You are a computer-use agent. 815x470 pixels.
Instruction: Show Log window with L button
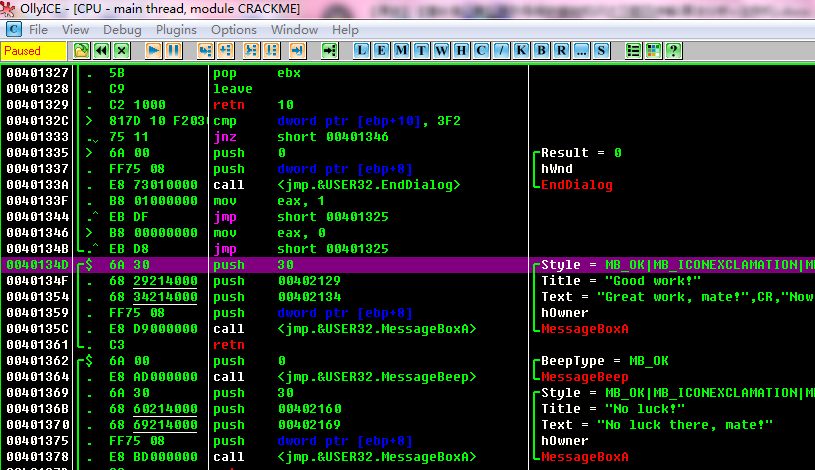pyautogui.click(x=361, y=50)
